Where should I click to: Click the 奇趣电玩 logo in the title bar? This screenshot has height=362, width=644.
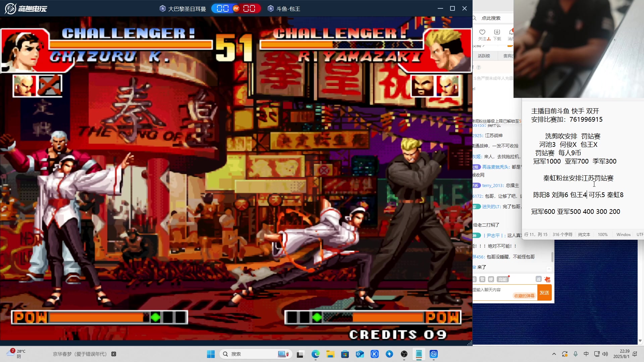click(x=26, y=8)
